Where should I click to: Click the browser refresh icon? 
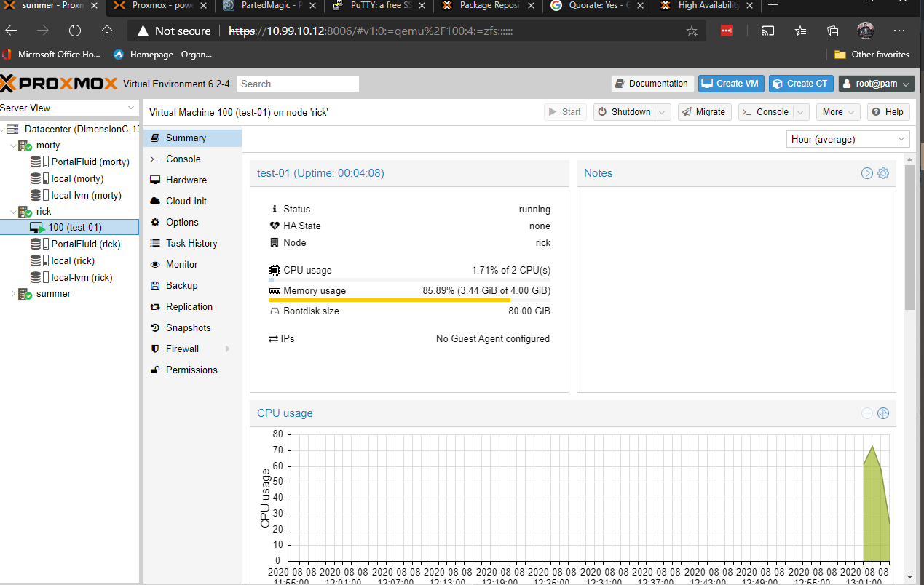[x=75, y=31]
